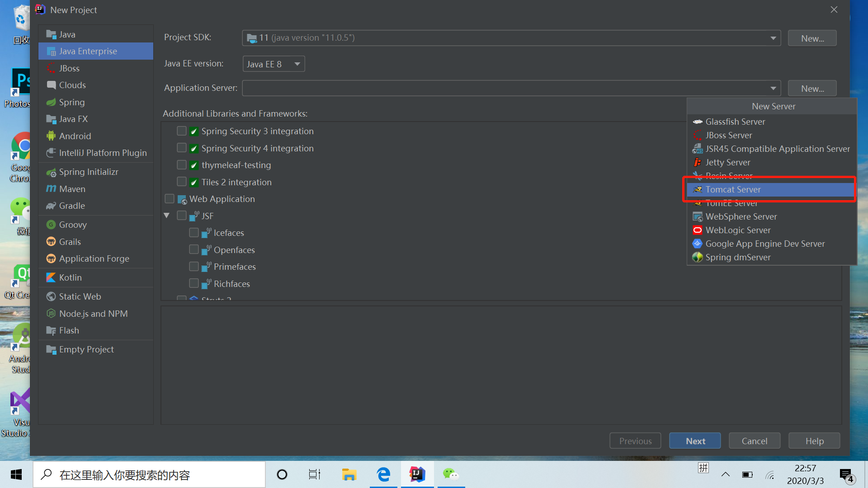Viewport: 868px width, 488px height.
Task: Expand the Project SDK dropdown
Action: tap(773, 38)
